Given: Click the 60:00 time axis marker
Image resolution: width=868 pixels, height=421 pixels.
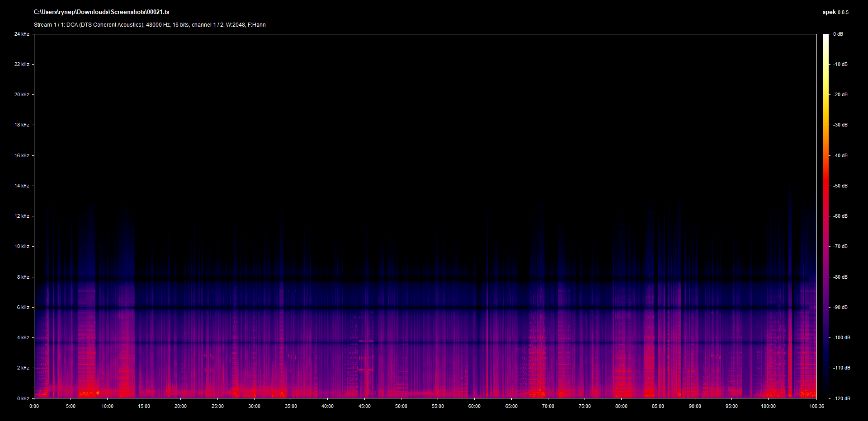Looking at the screenshot, I should [x=474, y=406].
